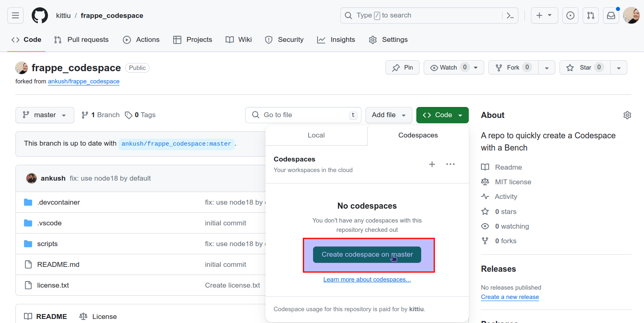Select the License tab below file list
The image size is (644, 323).
[x=98, y=316]
